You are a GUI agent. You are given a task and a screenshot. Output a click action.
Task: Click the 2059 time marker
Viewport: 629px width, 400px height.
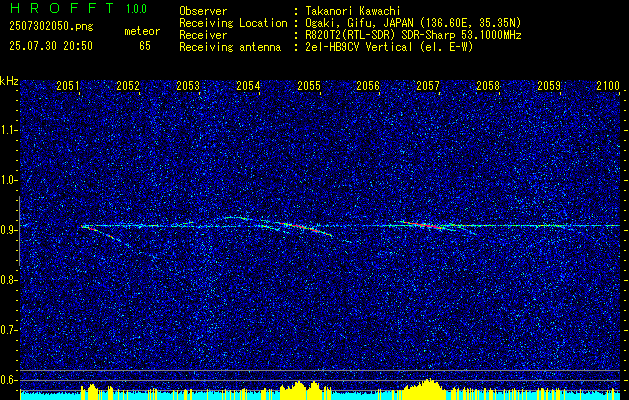549,85
